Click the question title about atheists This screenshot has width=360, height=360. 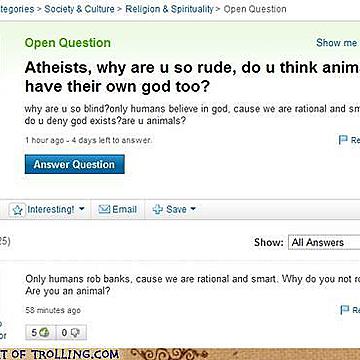point(192,77)
